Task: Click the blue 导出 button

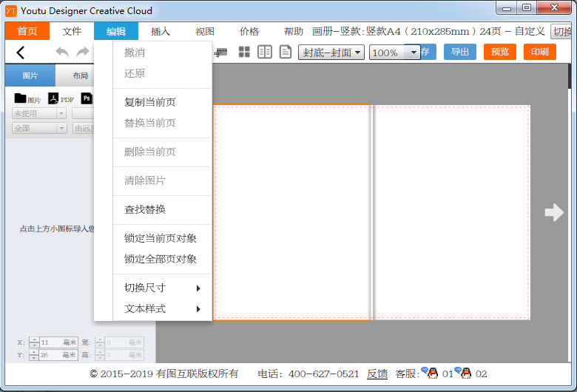Action: [x=460, y=52]
